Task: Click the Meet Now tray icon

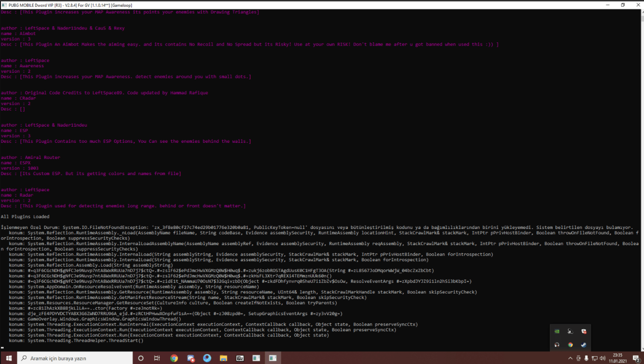Action: 578,358
